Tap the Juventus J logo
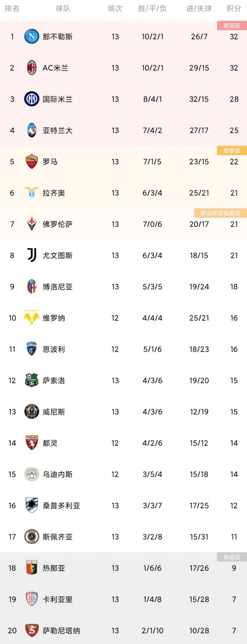247x644 pixels. click(32, 255)
